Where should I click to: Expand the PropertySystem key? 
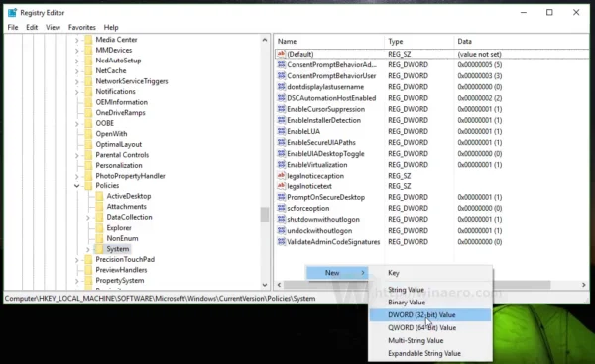(77, 281)
